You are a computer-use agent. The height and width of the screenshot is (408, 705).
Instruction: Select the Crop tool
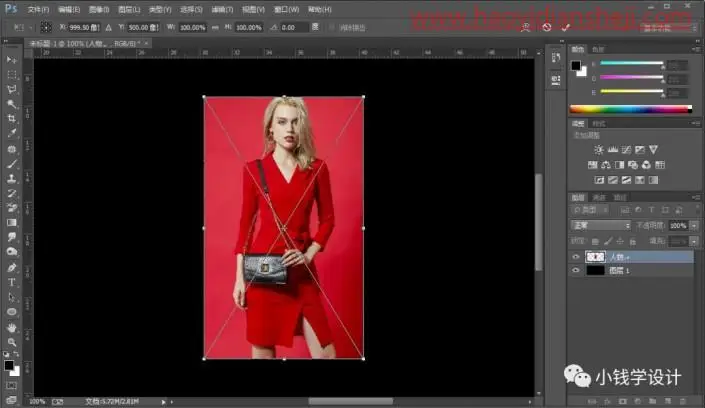point(11,119)
